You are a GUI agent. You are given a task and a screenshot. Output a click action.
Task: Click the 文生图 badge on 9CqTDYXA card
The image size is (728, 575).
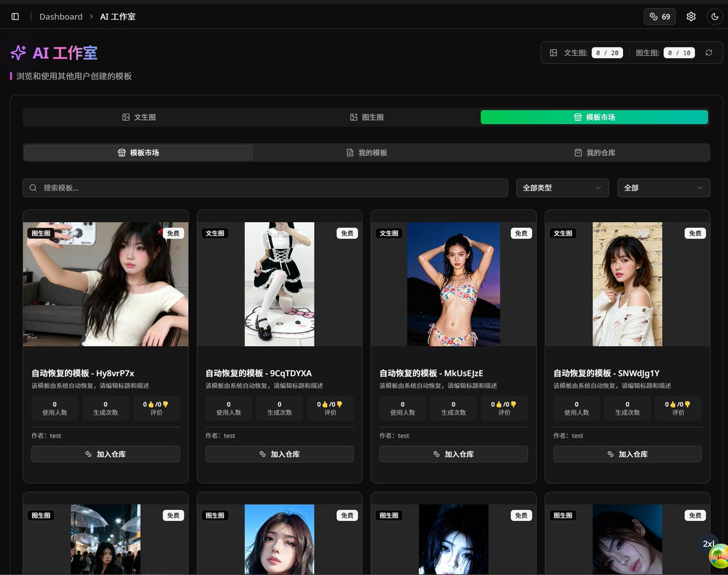point(215,233)
